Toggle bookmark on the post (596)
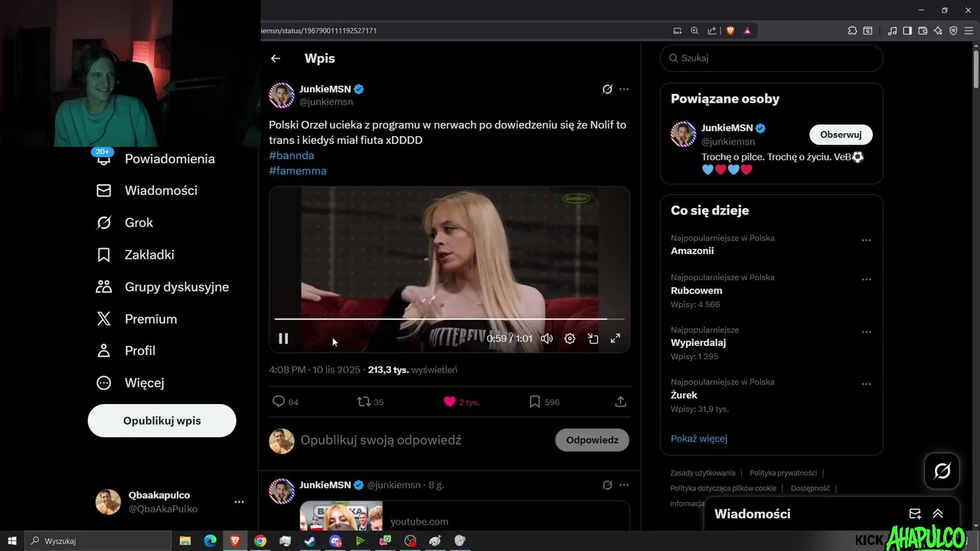Image resolution: width=980 pixels, height=551 pixels. (535, 402)
